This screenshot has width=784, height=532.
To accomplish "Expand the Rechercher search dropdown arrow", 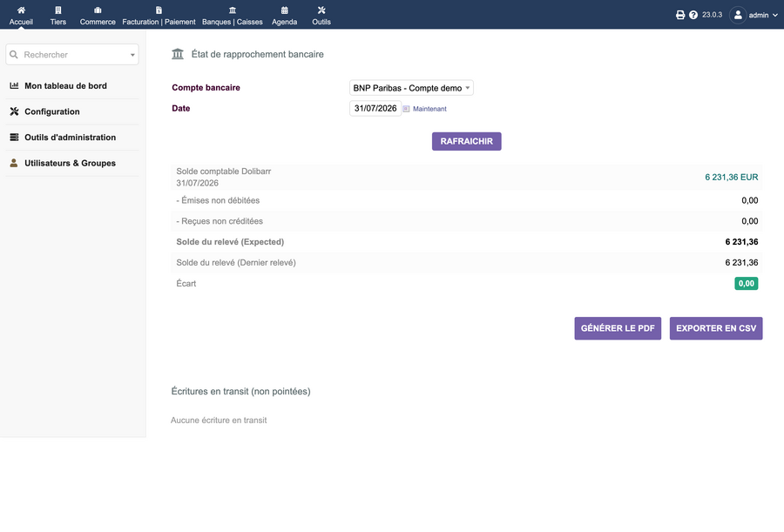I will coord(132,55).
